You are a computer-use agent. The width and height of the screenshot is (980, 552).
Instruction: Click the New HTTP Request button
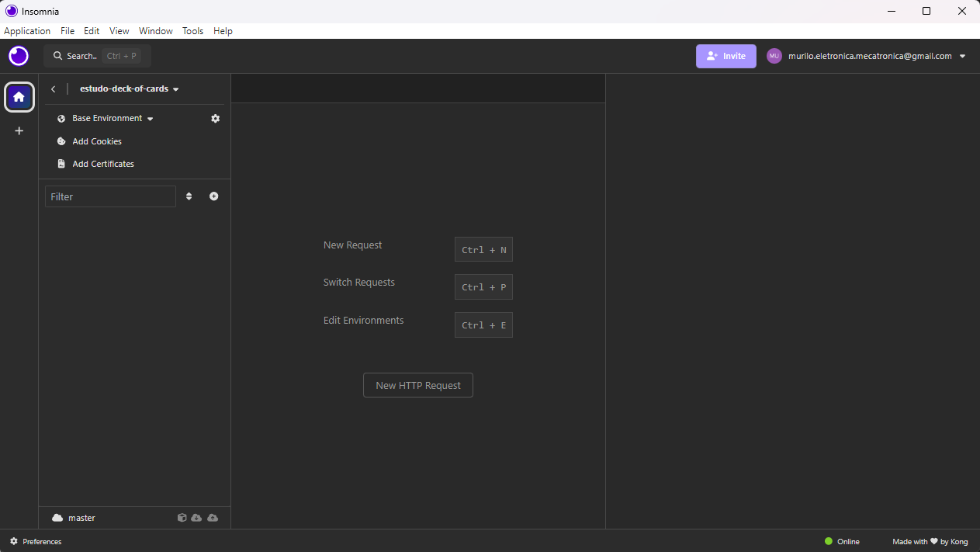(418, 385)
